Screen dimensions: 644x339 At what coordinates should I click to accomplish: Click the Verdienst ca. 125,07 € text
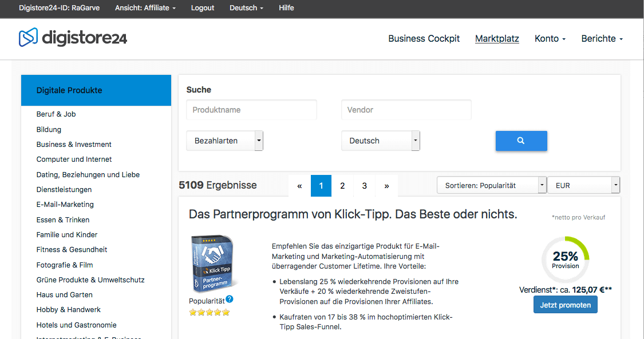566,290
